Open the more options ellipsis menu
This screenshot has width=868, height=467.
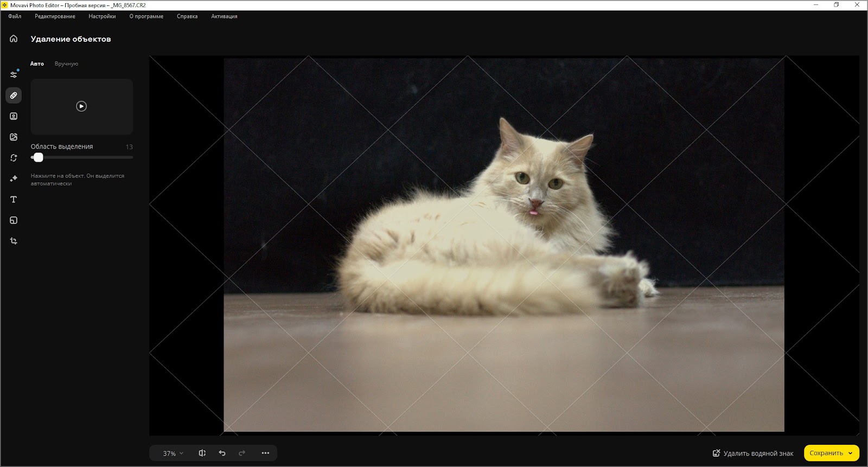click(x=265, y=453)
